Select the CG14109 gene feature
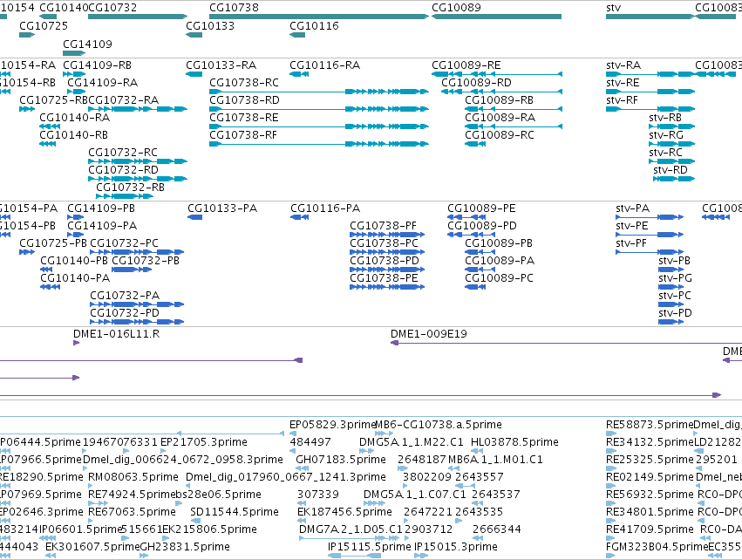This screenshot has height=560, width=742. coord(74,53)
